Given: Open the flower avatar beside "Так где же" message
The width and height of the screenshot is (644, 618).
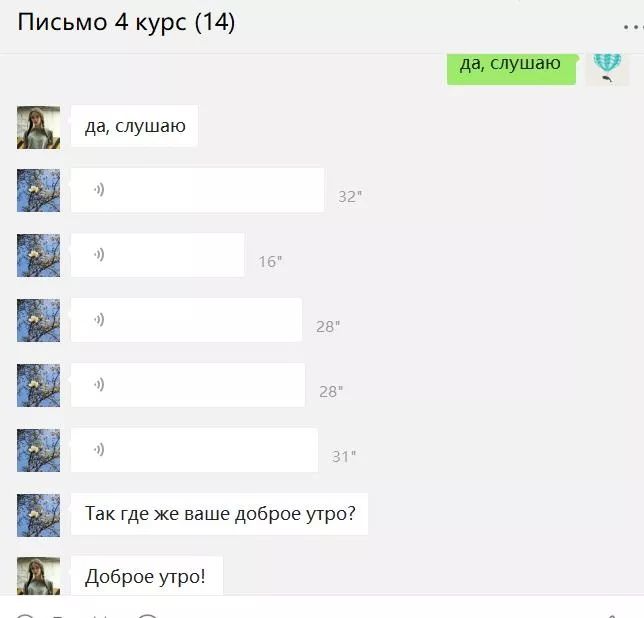Looking at the screenshot, I should [x=38, y=515].
